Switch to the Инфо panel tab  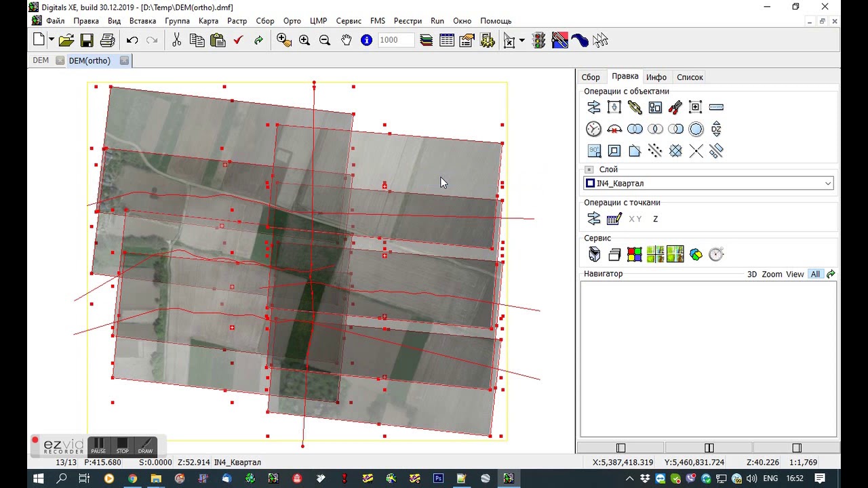656,77
